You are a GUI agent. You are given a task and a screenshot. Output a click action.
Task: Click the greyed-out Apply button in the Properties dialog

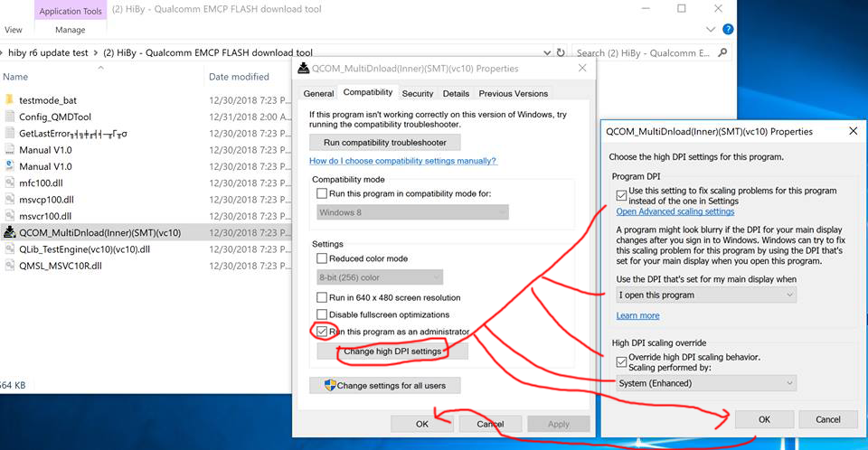[558, 424]
